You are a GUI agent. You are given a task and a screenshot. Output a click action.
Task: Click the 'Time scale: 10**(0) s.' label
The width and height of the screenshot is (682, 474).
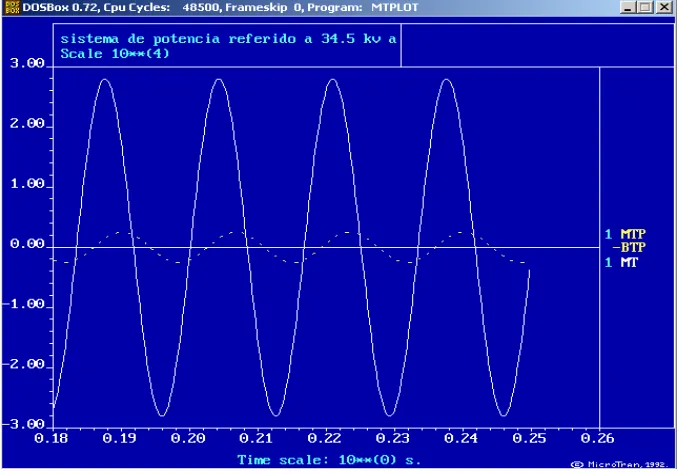point(329,460)
